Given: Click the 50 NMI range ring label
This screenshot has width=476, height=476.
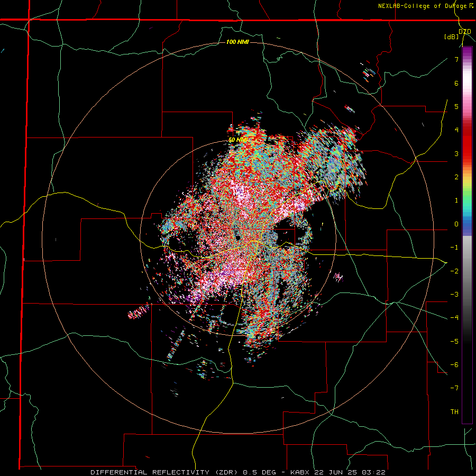Looking at the screenshot, I should pyautogui.click(x=238, y=140).
